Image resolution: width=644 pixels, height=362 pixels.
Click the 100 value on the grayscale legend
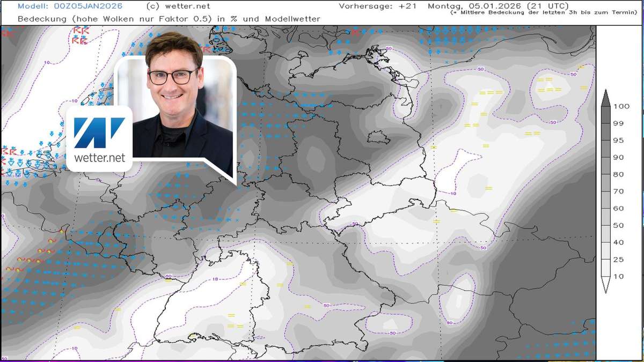click(x=622, y=106)
